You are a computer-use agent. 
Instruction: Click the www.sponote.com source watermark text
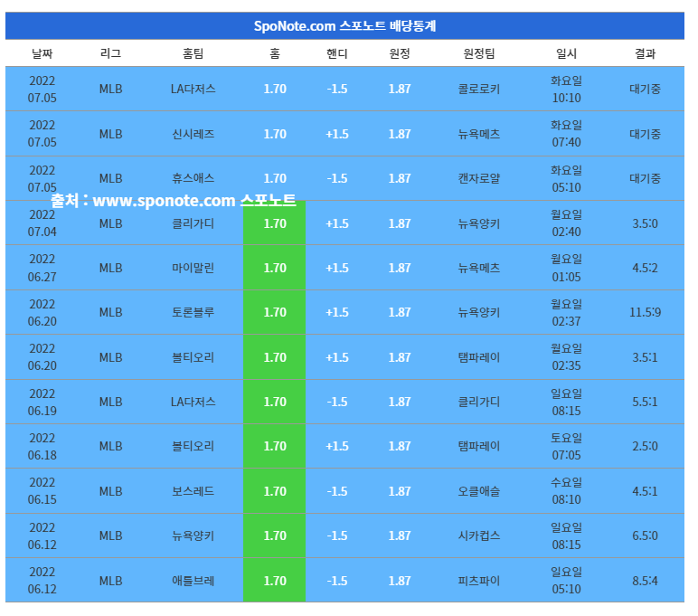[174, 200]
